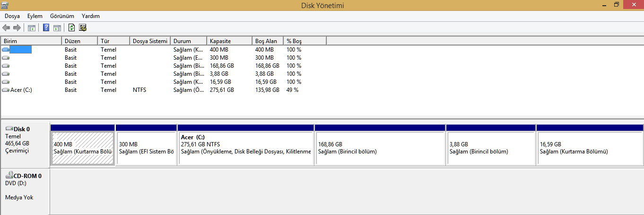Open the Eylem menu

pos(35,16)
